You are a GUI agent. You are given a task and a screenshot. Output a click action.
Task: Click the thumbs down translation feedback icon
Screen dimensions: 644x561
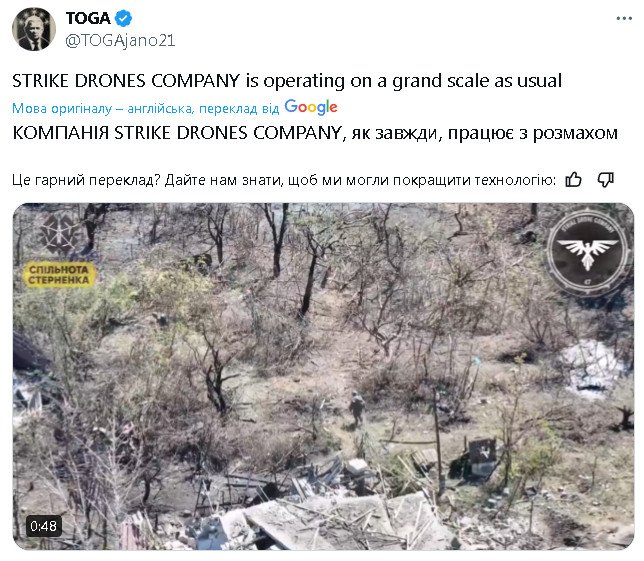coord(605,179)
